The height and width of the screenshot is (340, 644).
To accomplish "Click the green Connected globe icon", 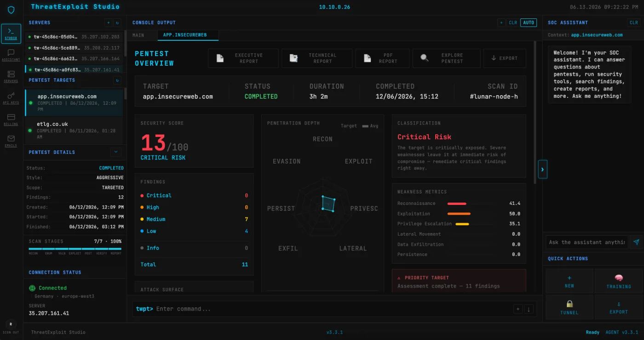I will pos(32,288).
